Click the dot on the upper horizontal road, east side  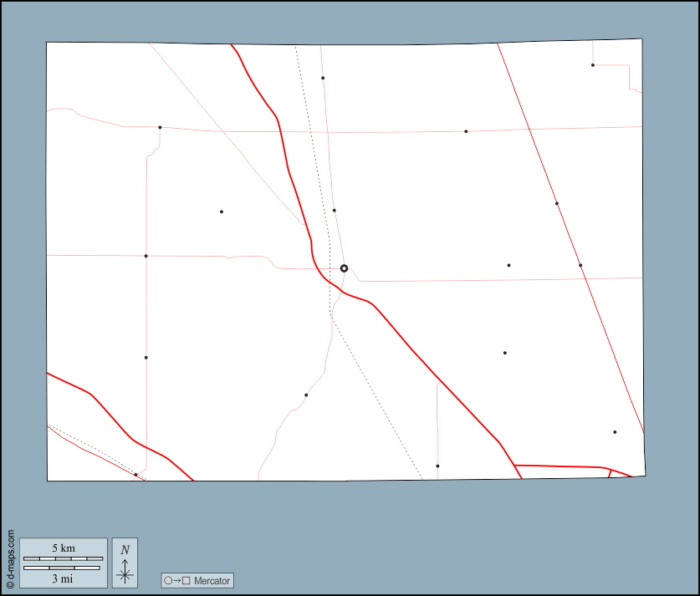[x=466, y=131]
